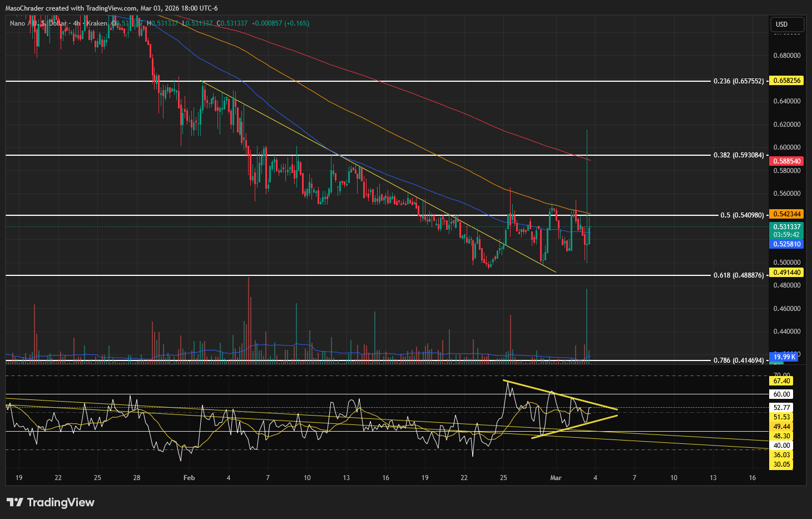This screenshot has width=812, height=519.
Task: Click the Mar date on the time axis
Action: (556, 478)
